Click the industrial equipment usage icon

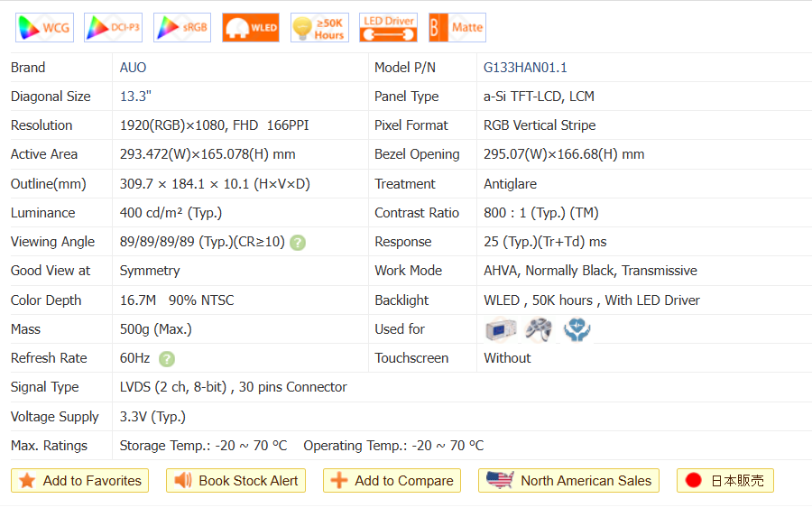[500, 329]
